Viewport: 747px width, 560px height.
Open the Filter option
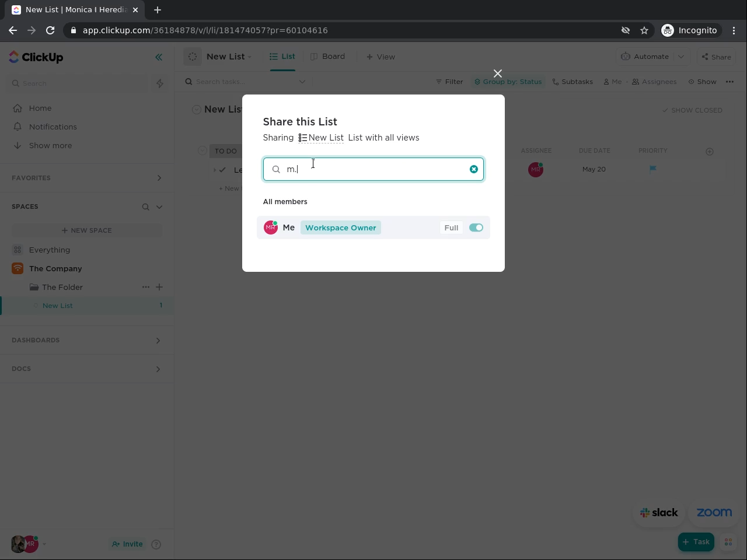[x=449, y=82]
